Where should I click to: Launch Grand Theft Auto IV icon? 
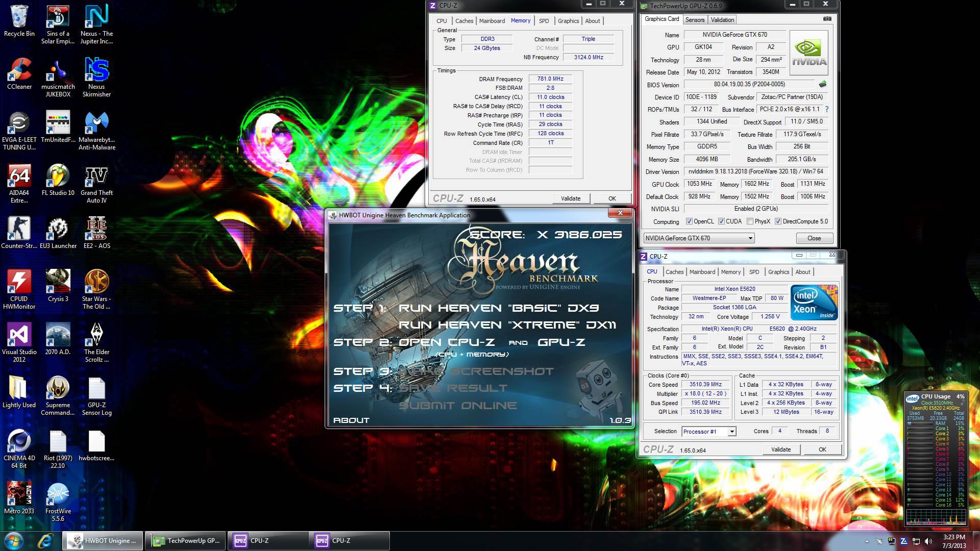[96, 184]
